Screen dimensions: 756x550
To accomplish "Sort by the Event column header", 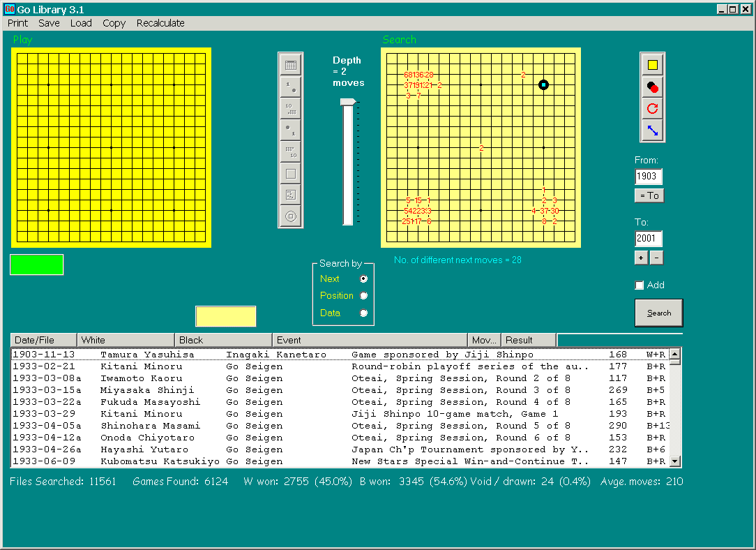I will tap(370, 340).
